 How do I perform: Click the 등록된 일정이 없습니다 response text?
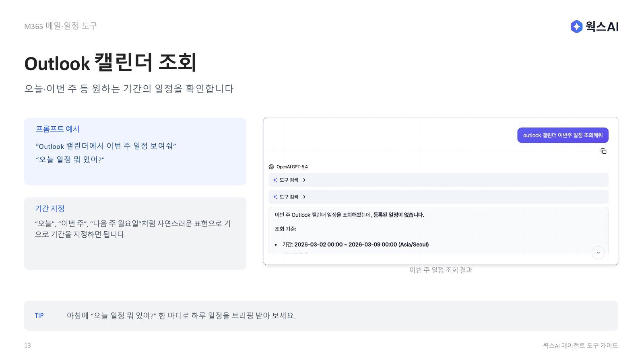tap(398, 215)
